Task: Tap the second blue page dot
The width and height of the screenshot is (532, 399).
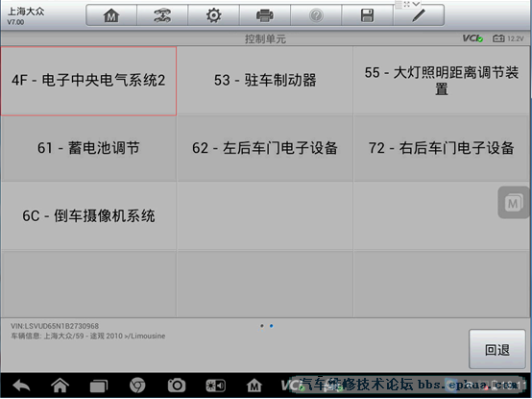Action: click(271, 326)
